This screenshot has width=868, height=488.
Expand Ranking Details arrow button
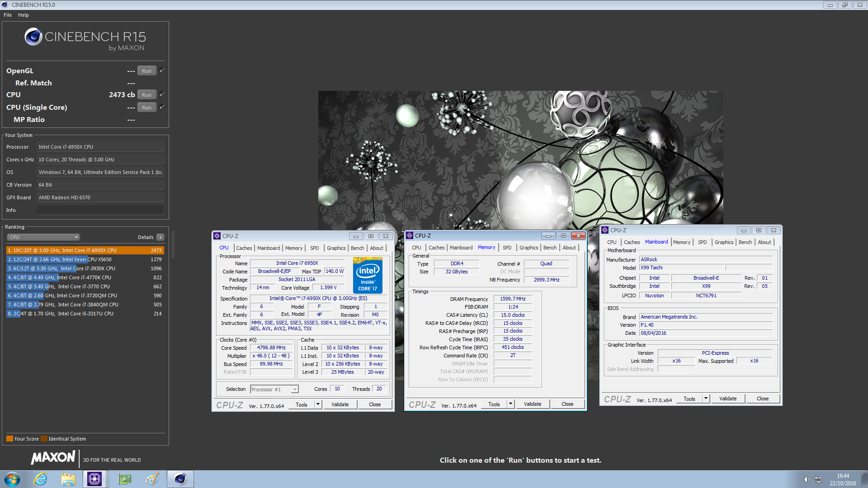160,237
